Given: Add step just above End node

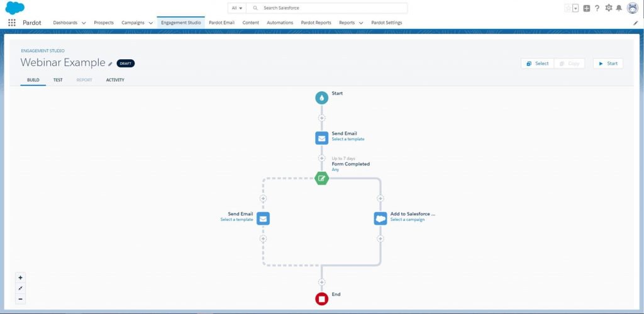Looking at the screenshot, I should [321, 283].
